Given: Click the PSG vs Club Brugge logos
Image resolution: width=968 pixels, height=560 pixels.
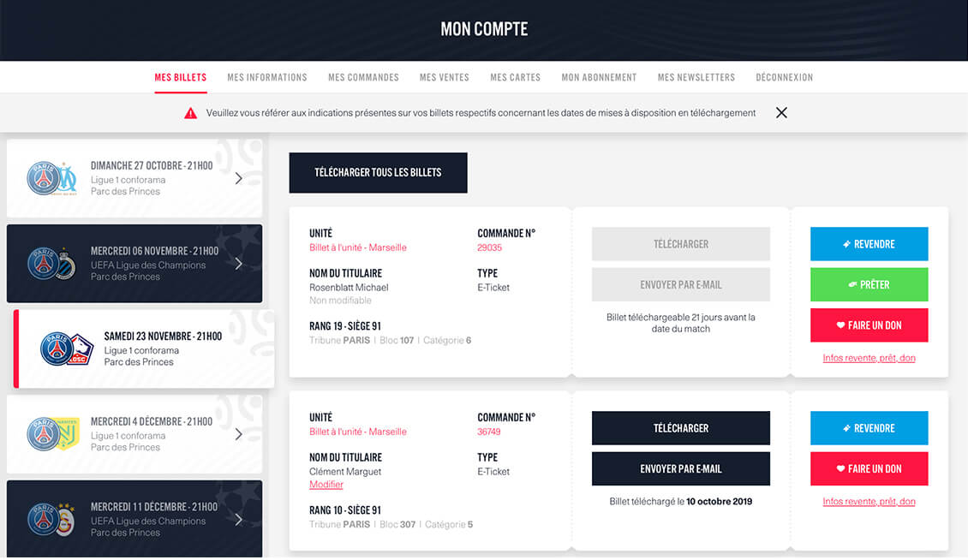Looking at the screenshot, I should click(51, 264).
